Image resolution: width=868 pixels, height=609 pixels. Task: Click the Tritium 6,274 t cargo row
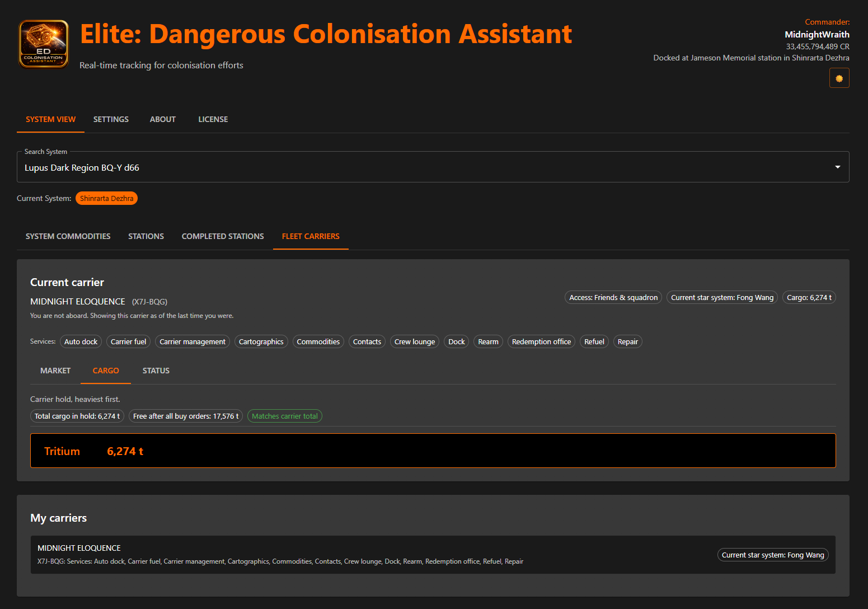tap(433, 451)
